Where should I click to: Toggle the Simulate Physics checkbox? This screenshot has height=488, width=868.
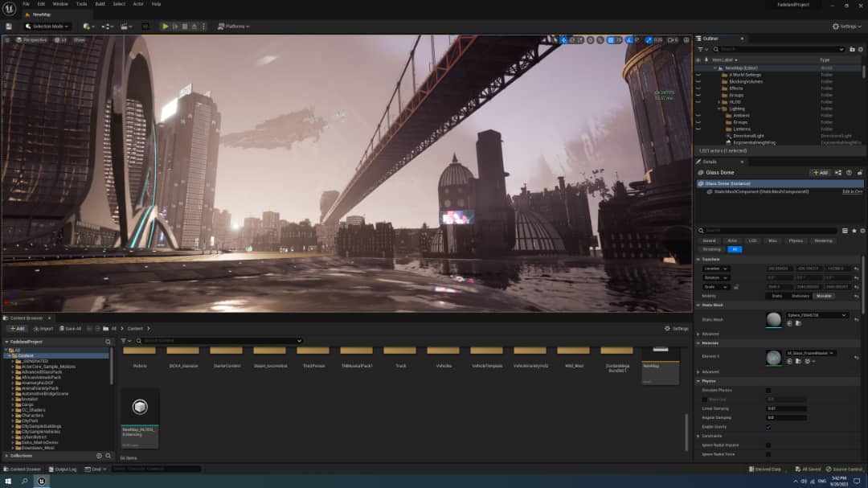point(768,391)
